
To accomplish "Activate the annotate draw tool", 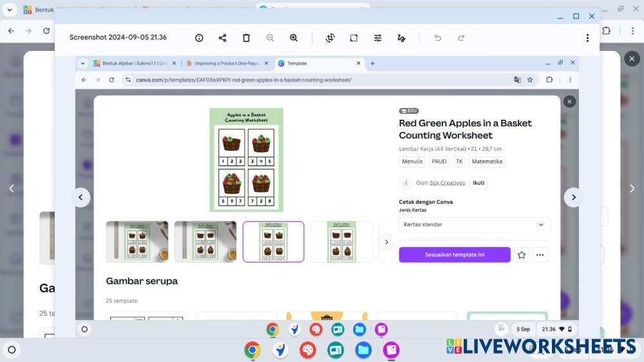I will coord(401,38).
